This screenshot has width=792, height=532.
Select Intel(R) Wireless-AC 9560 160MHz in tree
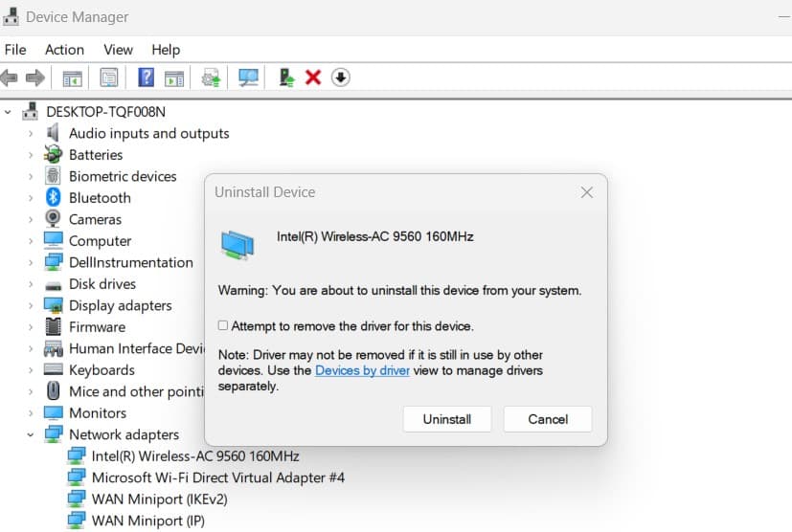(x=195, y=455)
